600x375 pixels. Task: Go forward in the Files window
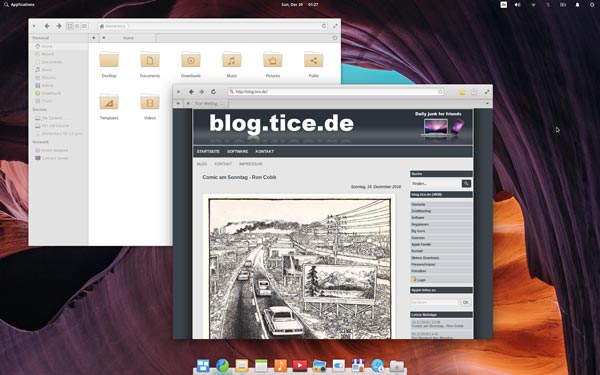(x=59, y=26)
